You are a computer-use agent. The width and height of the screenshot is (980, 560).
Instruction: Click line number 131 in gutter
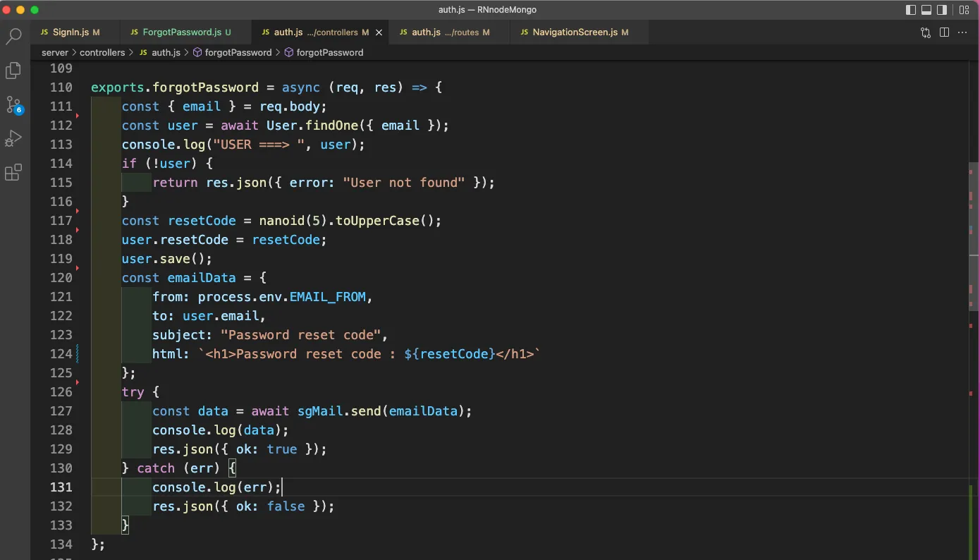[x=61, y=487]
